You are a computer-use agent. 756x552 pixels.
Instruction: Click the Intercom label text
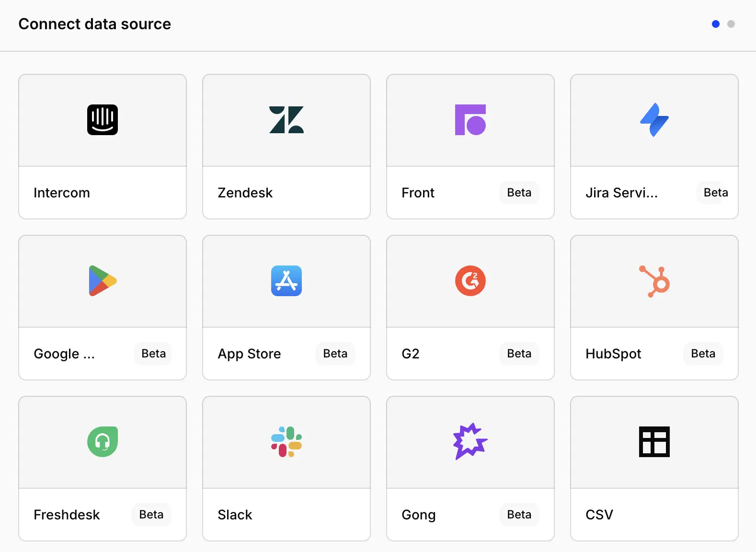[x=62, y=193]
